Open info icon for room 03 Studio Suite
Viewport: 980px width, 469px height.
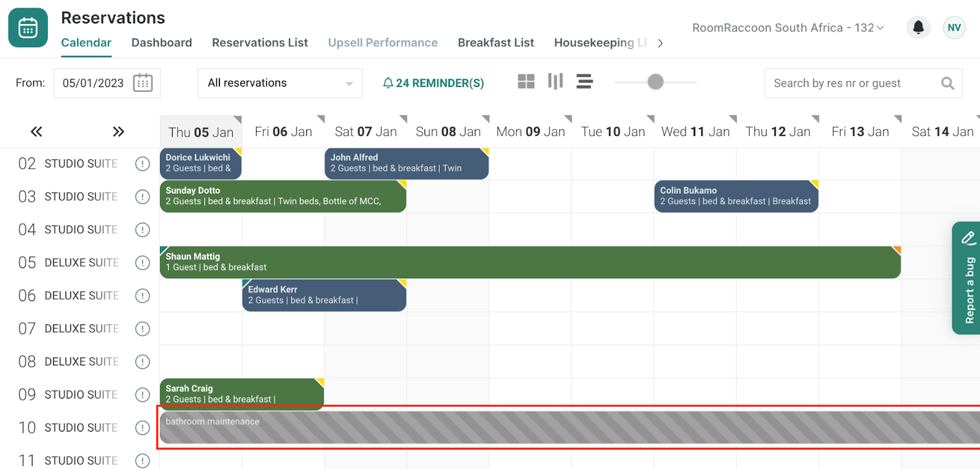click(142, 197)
